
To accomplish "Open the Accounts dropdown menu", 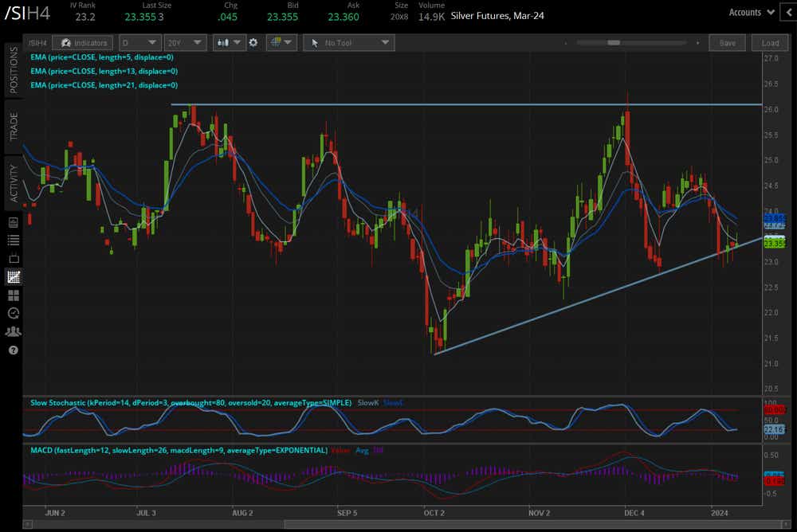I will pyautogui.click(x=752, y=12).
